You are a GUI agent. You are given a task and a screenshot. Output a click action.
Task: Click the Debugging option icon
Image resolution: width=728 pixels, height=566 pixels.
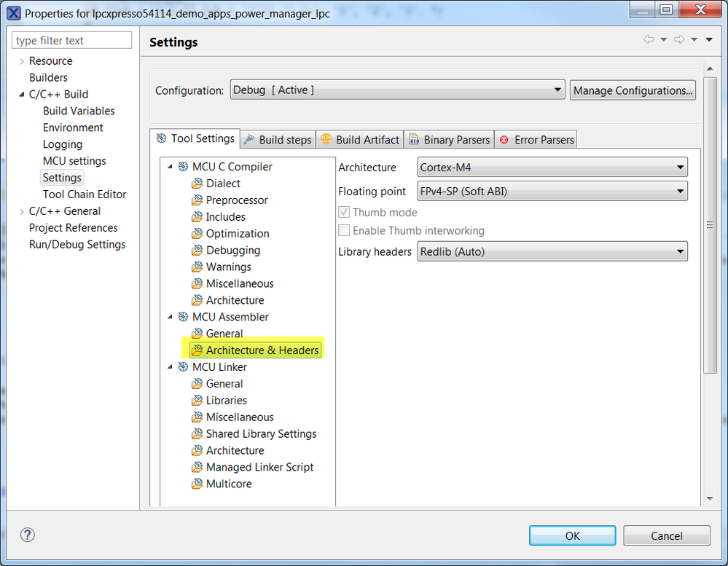tap(197, 250)
